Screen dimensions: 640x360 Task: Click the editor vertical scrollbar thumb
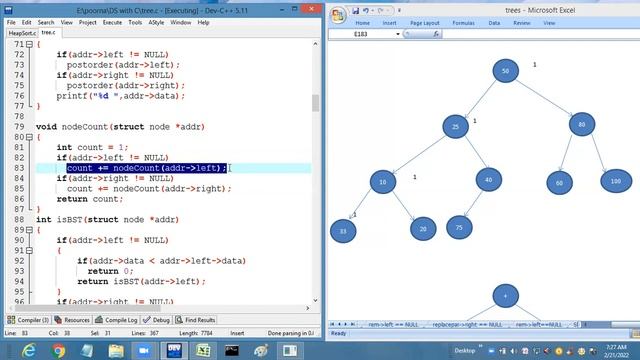316,103
